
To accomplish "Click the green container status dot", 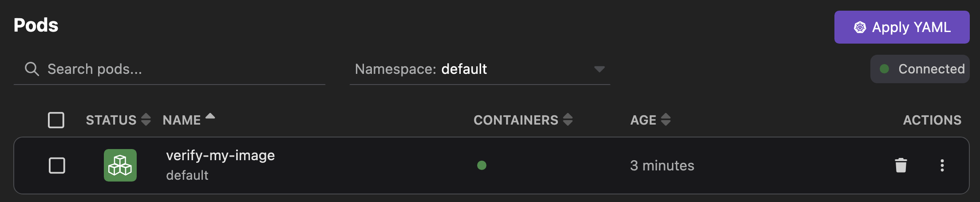I will coord(482,166).
